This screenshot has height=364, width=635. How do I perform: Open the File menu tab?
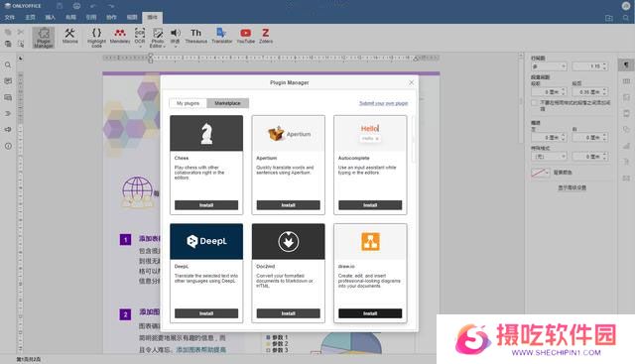[x=9, y=18]
